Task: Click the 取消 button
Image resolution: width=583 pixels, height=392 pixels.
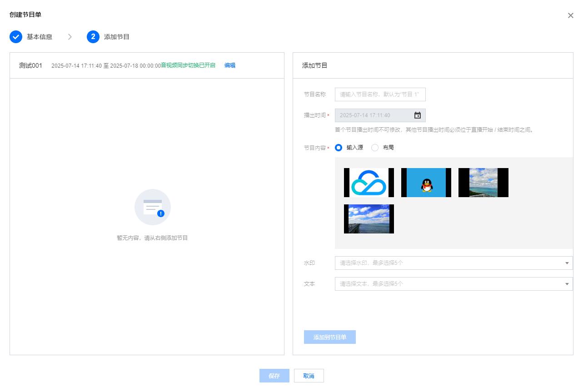Action: pyautogui.click(x=309, y=376)
